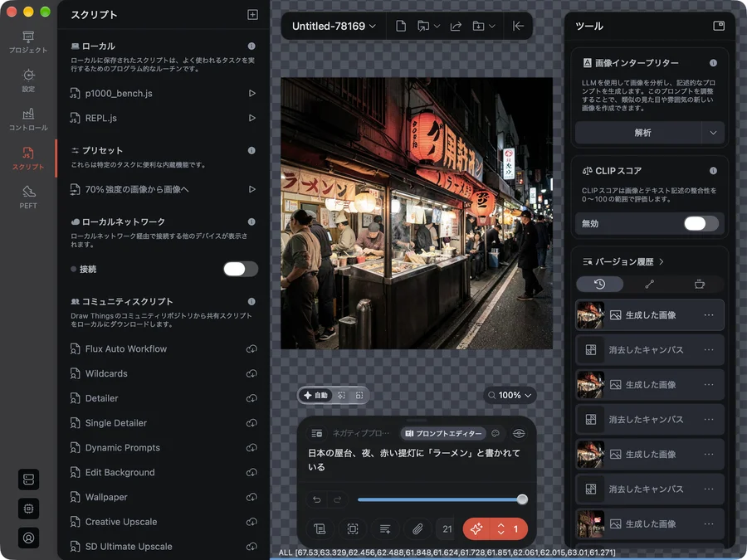Select the スクリプト sidebar section

point(28,158)
